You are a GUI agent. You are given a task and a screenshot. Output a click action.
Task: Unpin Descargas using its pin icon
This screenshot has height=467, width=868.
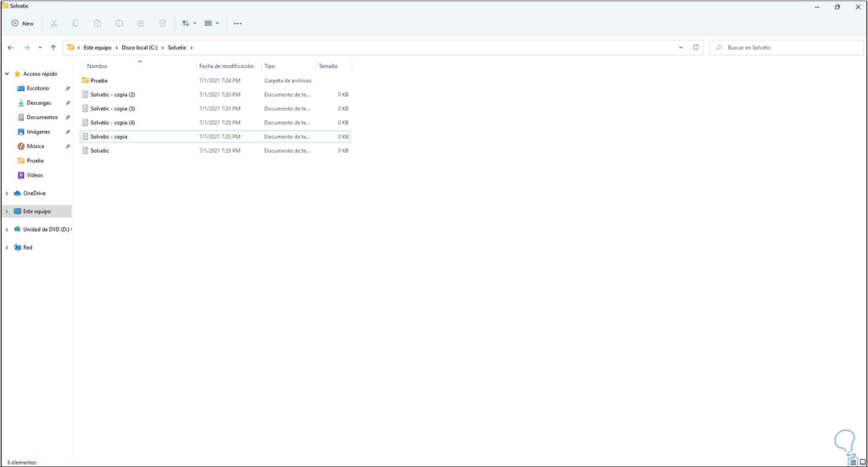[68, 103]
